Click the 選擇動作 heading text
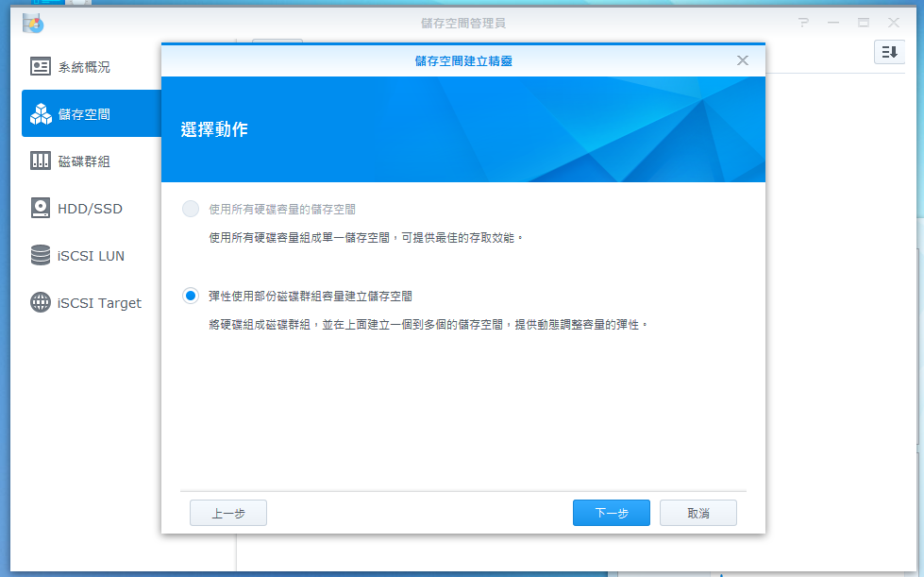Screen dimensions: 924x577 pyautogui.click(x=214, y=129)
